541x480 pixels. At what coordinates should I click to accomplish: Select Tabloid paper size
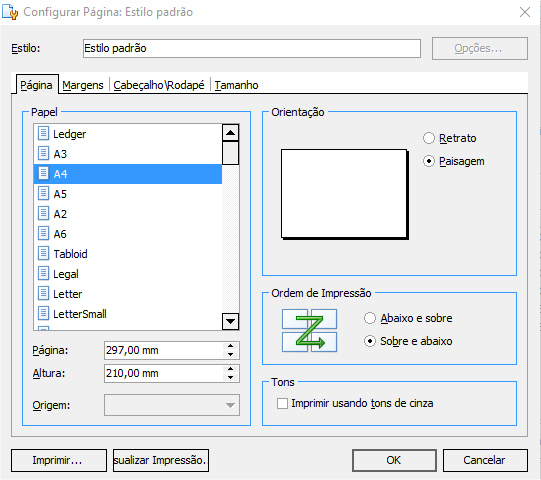128,254
